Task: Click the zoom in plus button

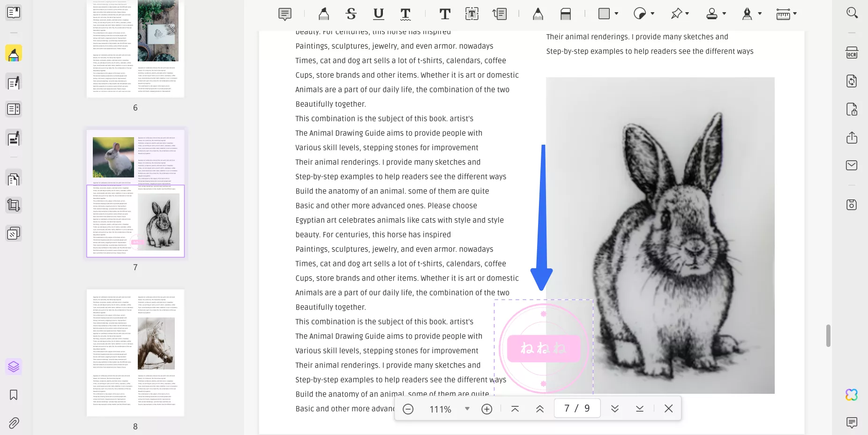Action: pos(487,409)
